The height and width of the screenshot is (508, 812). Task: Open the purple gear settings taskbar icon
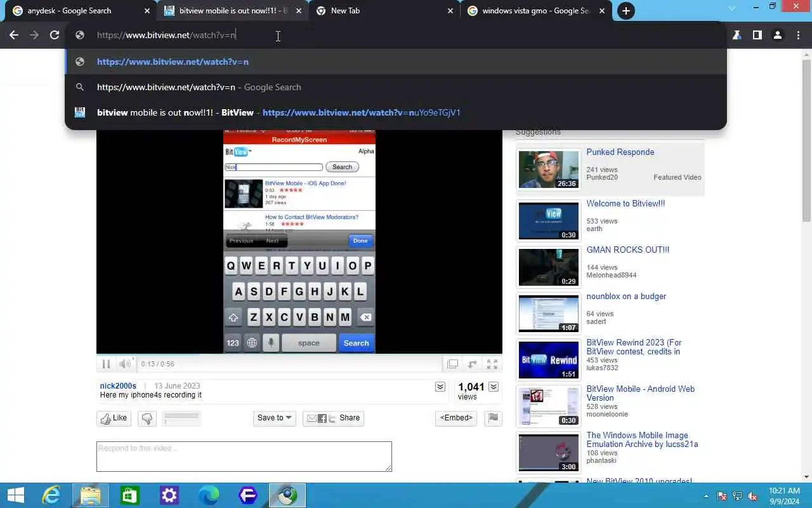[169, 495]
